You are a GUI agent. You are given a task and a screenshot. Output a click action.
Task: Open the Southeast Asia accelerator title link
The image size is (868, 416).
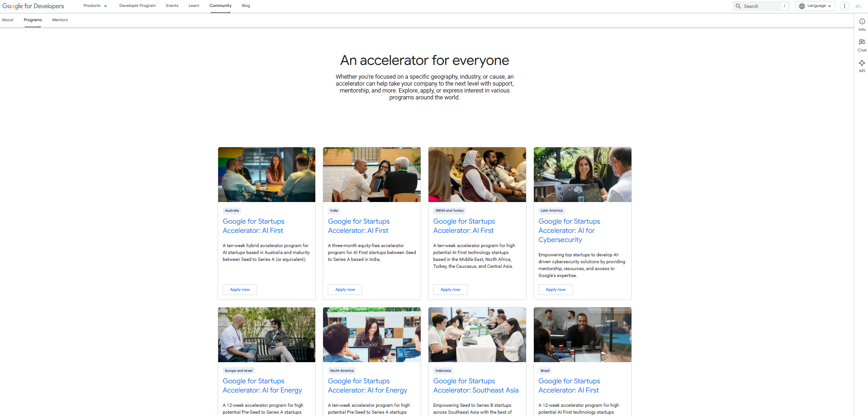[x=475, y=386]
